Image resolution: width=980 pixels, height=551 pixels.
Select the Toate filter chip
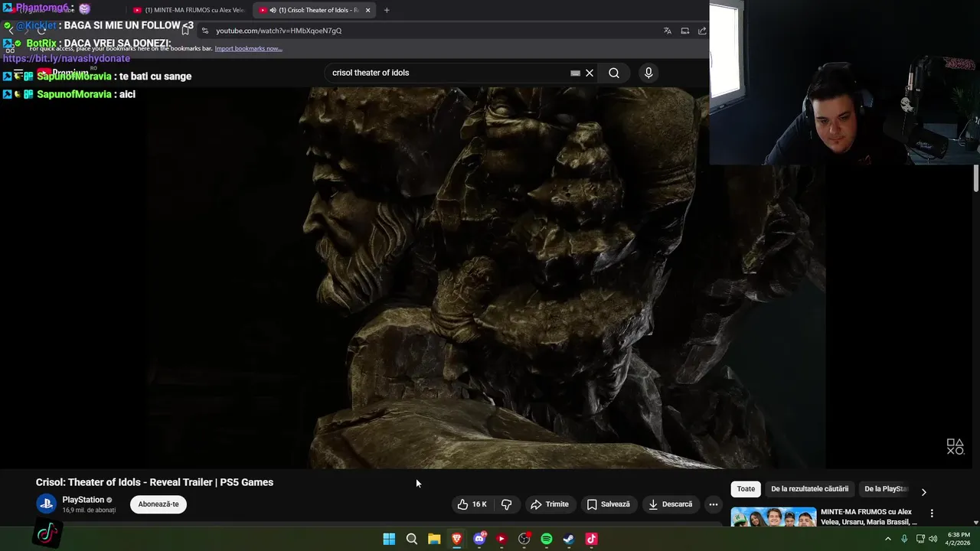pyautogui.click(x=746, y=489)
